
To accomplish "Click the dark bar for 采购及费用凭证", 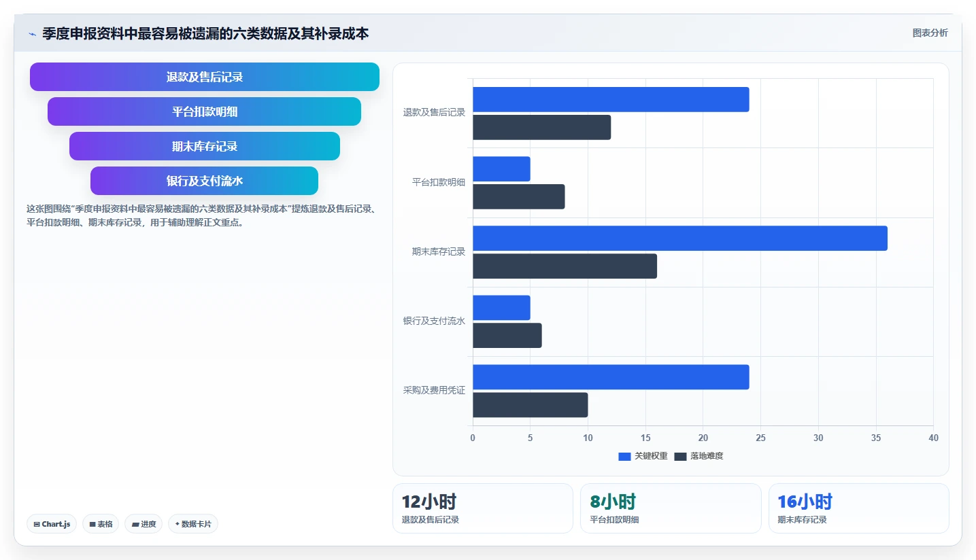I will coord(531,405).
